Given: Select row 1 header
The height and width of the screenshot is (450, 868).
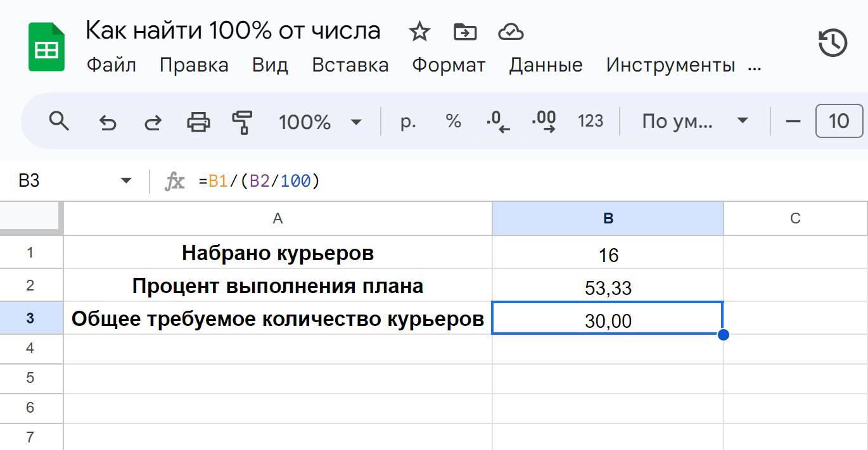Looking at the screenshot, I should pos(30,253).
